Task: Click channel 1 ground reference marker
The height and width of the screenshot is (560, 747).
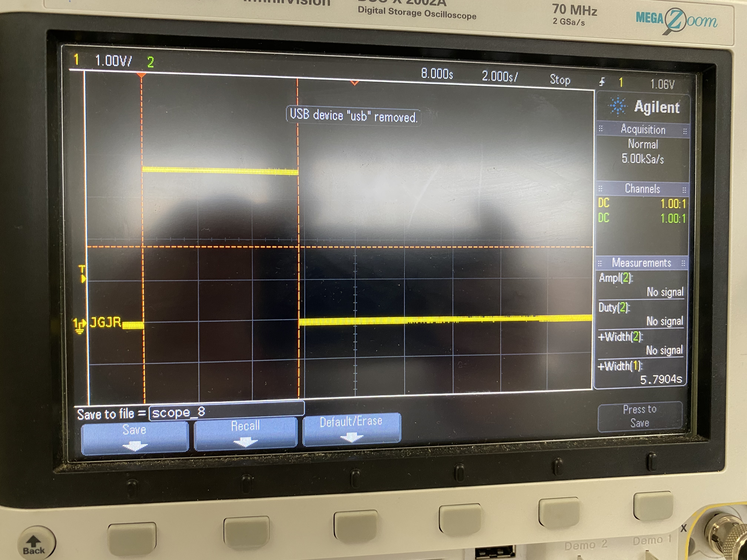Action: [x=79, y=326]
